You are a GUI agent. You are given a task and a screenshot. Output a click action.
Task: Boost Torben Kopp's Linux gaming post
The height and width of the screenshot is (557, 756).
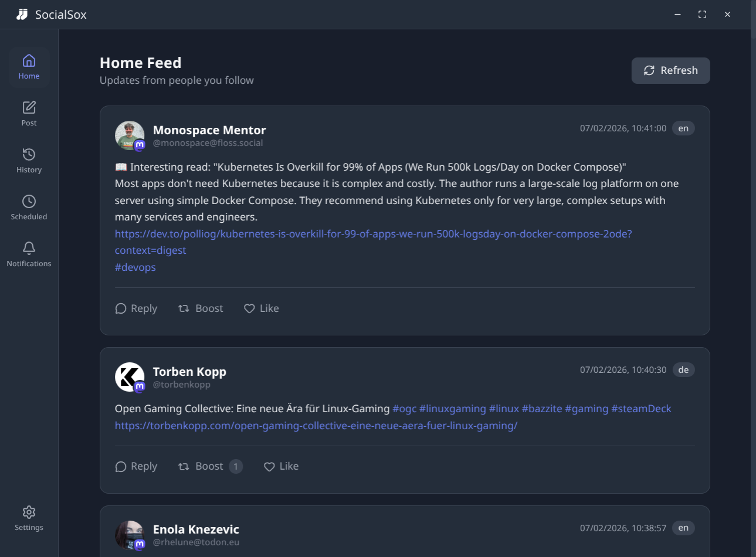point(201,466)
